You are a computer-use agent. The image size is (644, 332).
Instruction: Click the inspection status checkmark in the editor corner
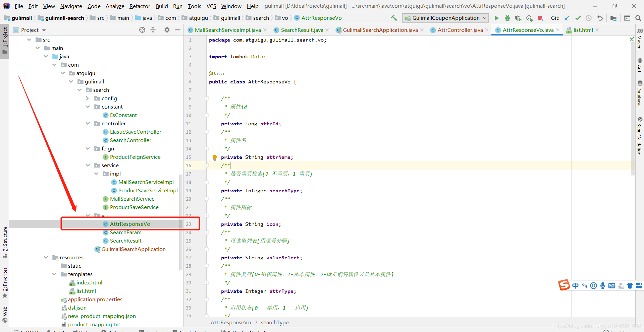pyautogui.click(x=632, y=39)
